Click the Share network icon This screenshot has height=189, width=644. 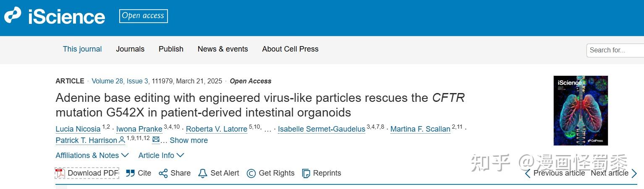(163, 173)
